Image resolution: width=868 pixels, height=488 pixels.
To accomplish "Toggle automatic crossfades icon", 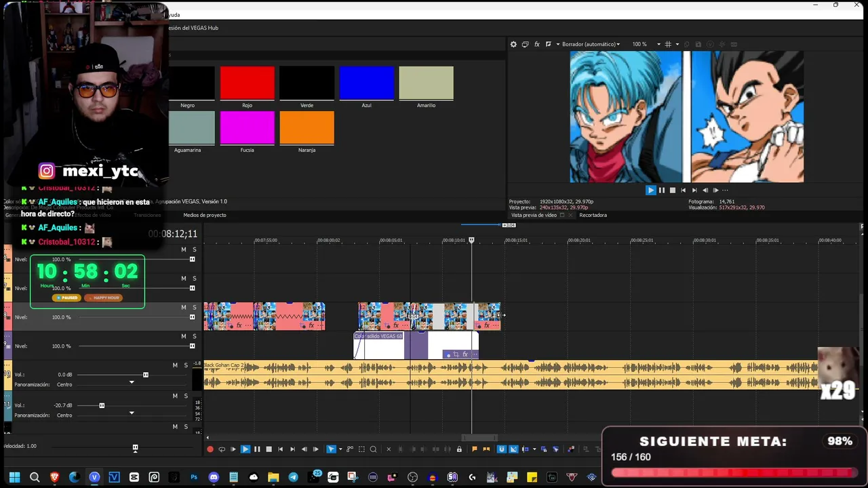I will click(x=513, y=449).
